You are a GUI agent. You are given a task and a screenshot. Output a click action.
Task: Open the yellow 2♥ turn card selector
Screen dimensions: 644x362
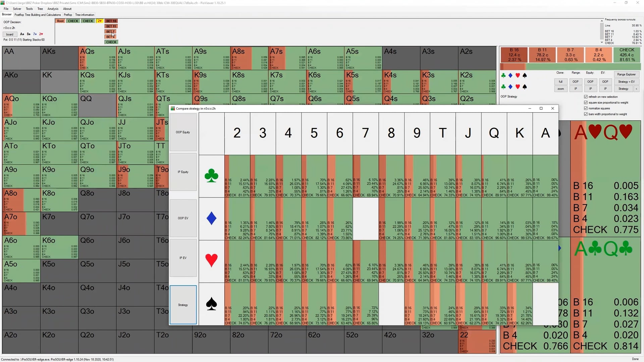(100, 21)
